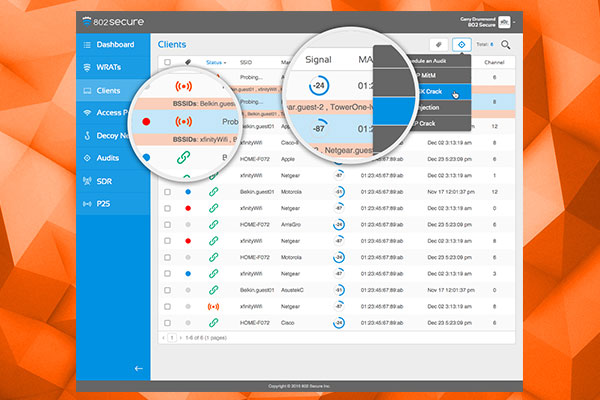Click the copyright text in footer
Viewport: 600px width, 400px height.
pos(299,386)
